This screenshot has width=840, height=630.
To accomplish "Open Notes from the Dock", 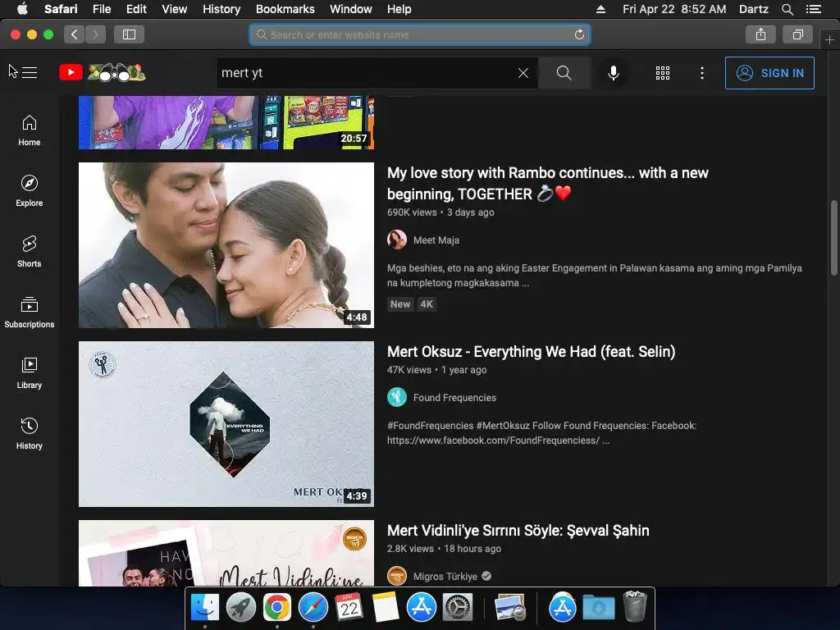I will [x=386, y=608].
